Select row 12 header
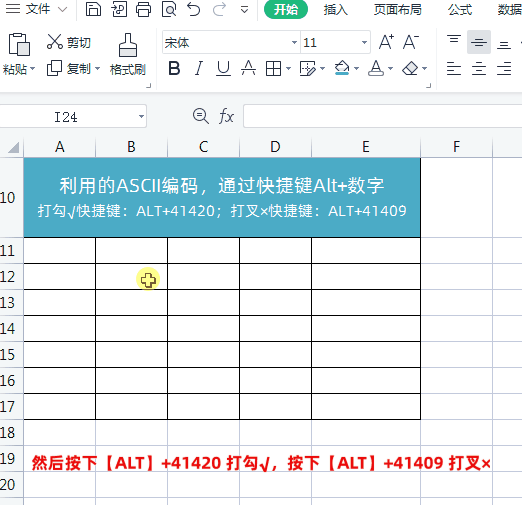The image size is (522, 505). 11,277
